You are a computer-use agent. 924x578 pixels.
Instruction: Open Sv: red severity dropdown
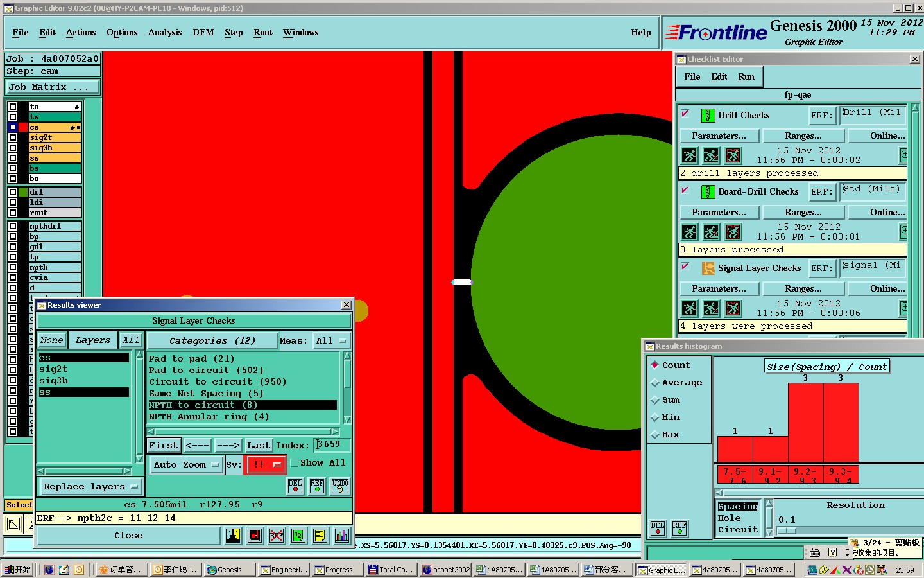[266, 464]
